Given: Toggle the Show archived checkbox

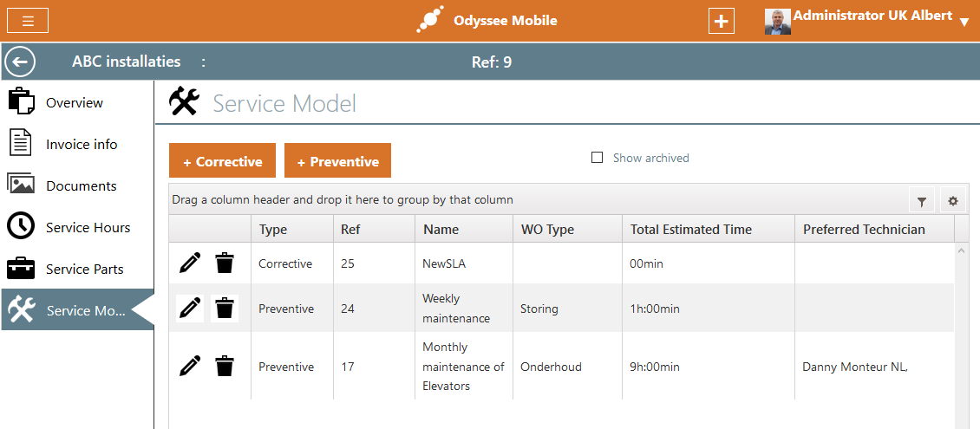Looking at the screenshot, I should click(597, 158).
